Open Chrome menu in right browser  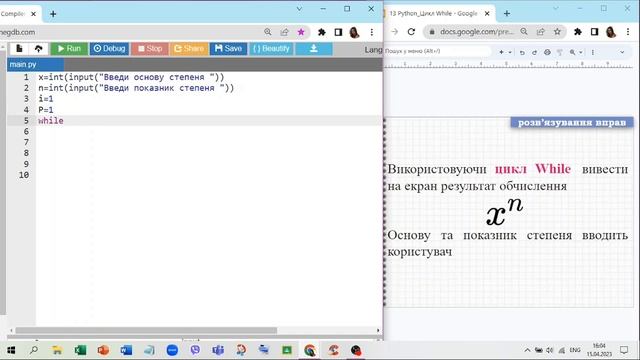click(x=628, y=31)
